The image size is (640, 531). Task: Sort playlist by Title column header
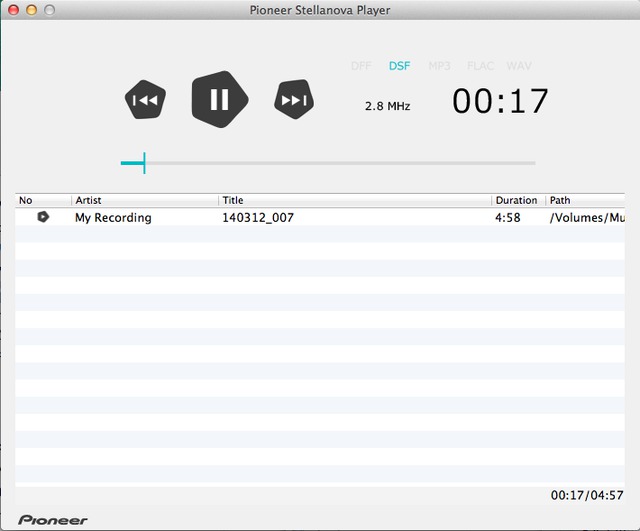[x=355, y=200]
